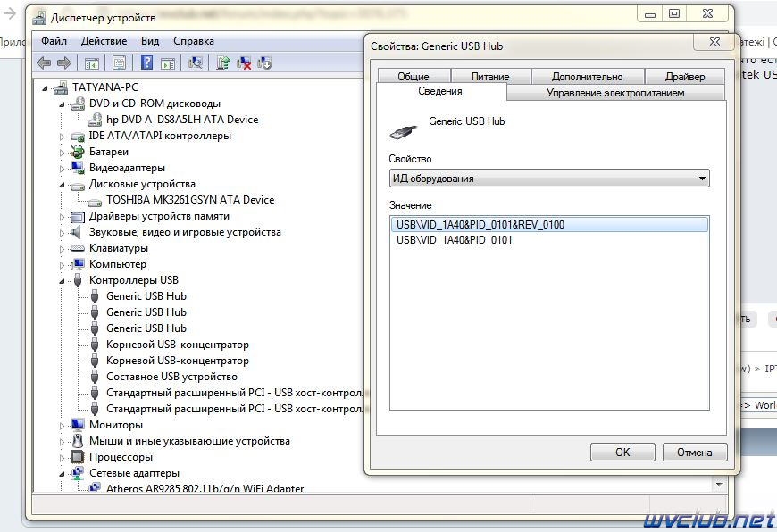Screen dimensions: 777x532
Task: Expand the Клавиатуры branch arrow
Action: [62, 249]
